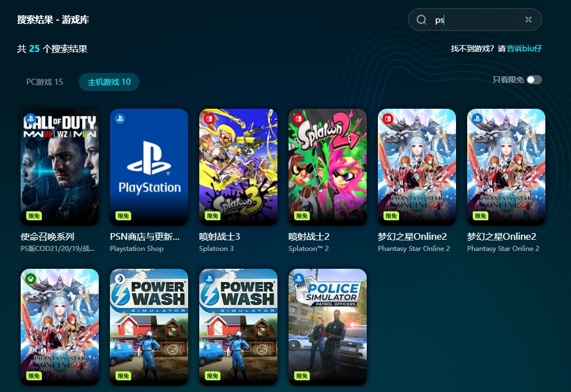Open the 喷射战士3 title text

click(219, 236)
